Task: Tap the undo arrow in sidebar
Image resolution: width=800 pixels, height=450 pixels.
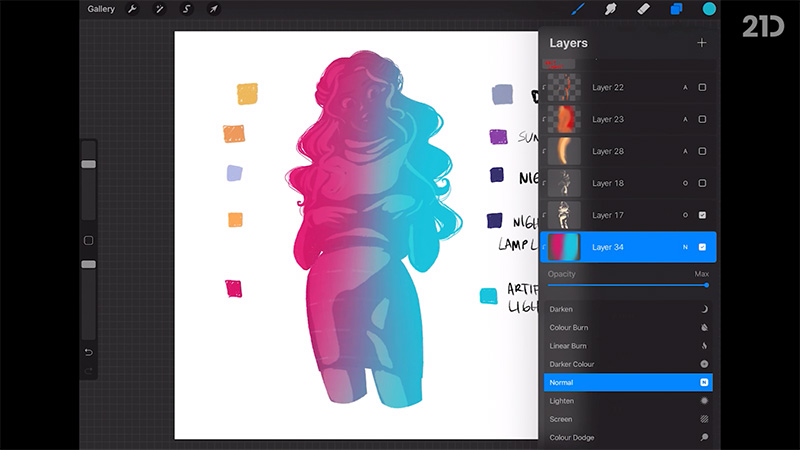Action: (88, 352)
